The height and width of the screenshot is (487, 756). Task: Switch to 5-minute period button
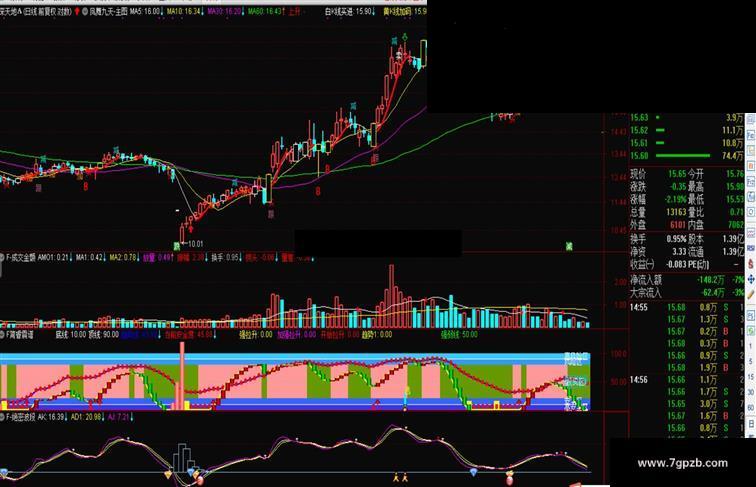(x=751, y=361)
